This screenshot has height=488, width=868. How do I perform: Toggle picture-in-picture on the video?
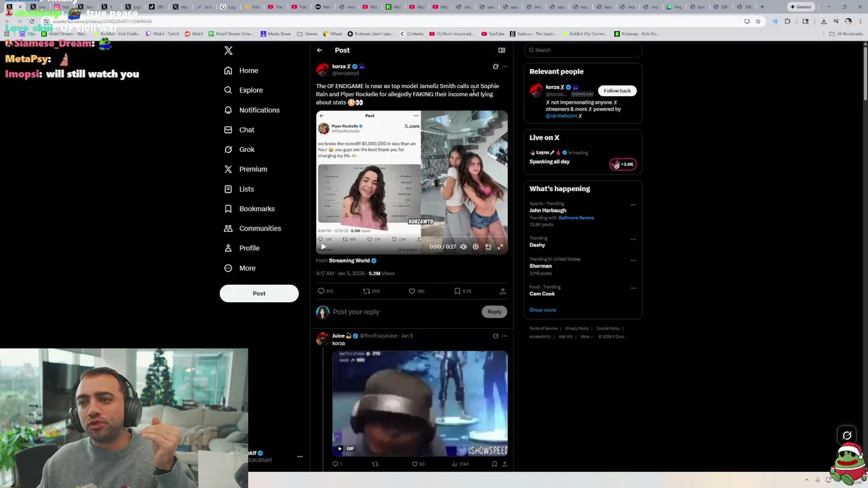(488, 247)
